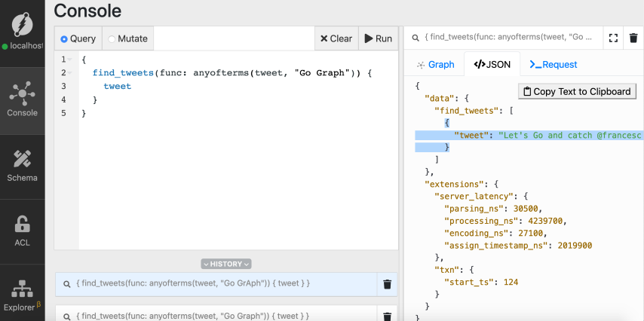Open the Console sidebar section

[x=22, y=99]
